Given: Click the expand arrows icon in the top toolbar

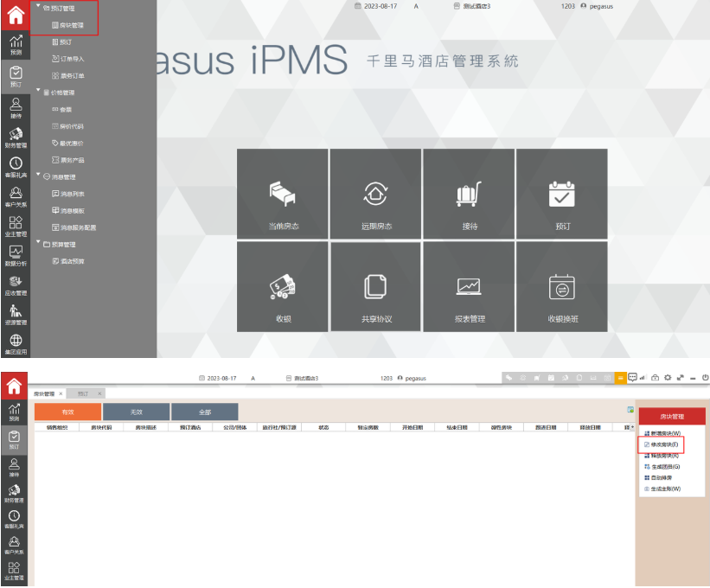Looking at the screenshot, I should pyautogui.click(x=680, y=378).
